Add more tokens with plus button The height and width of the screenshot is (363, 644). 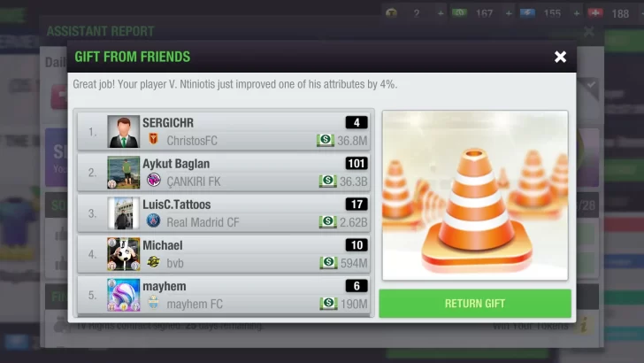click(x=441, y=13)
